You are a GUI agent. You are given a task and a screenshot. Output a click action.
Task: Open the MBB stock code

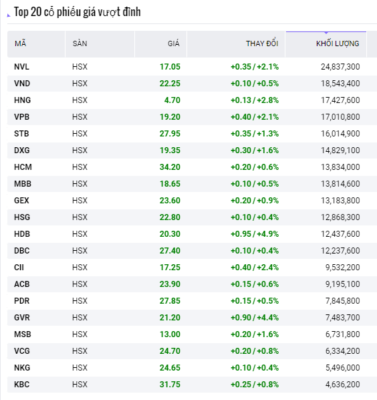(x=23, y=184)
